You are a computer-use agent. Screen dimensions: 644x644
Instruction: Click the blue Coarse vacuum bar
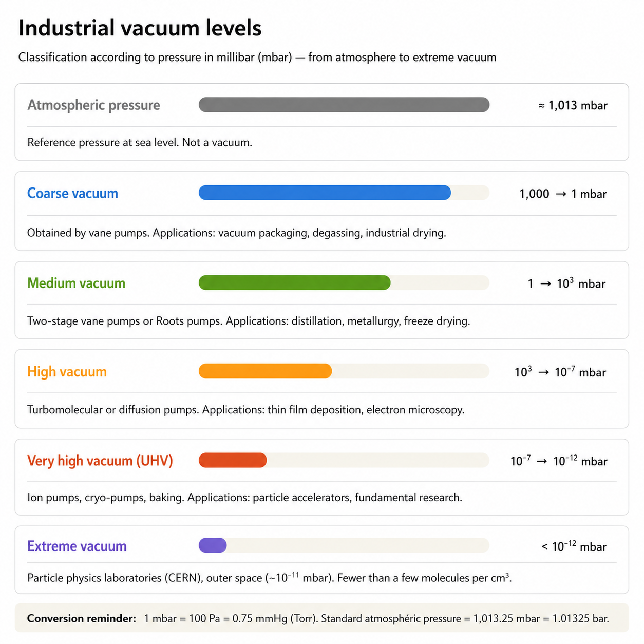(x=325, y=193)
